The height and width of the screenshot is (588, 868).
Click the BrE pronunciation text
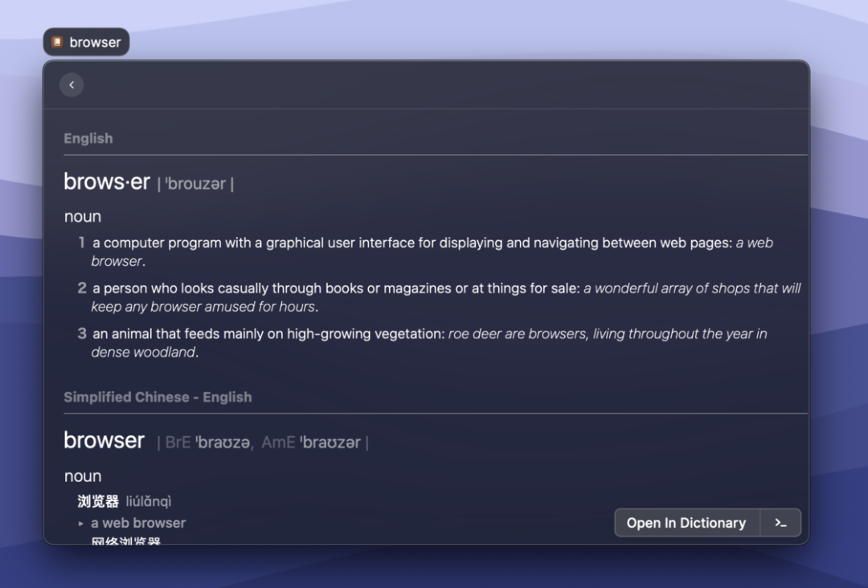coord(223,443)
